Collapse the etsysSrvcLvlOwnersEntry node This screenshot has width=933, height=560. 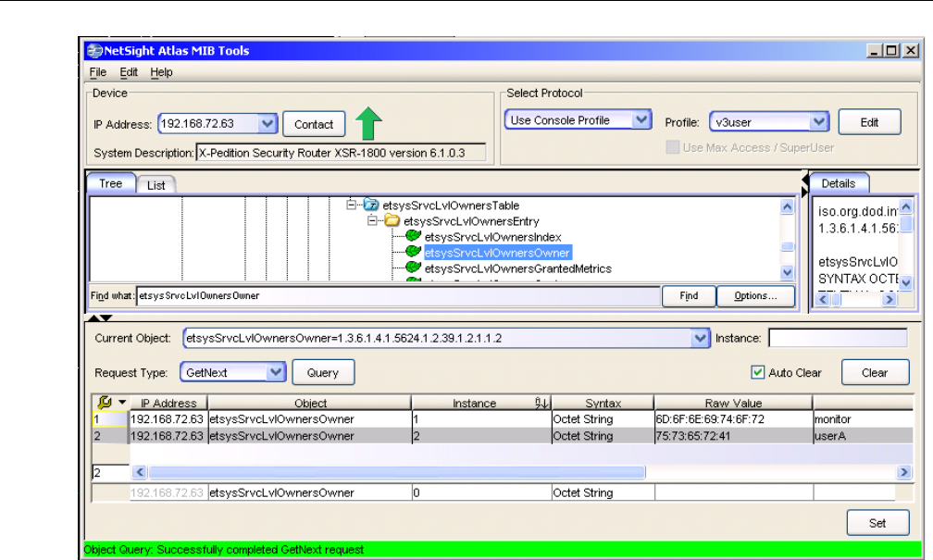372,221
